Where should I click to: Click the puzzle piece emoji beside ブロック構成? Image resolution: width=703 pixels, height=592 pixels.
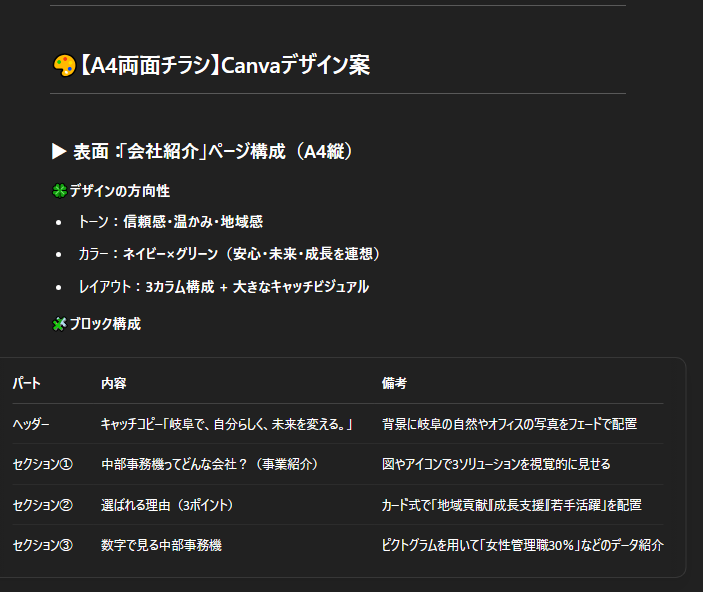coord(60,324)
